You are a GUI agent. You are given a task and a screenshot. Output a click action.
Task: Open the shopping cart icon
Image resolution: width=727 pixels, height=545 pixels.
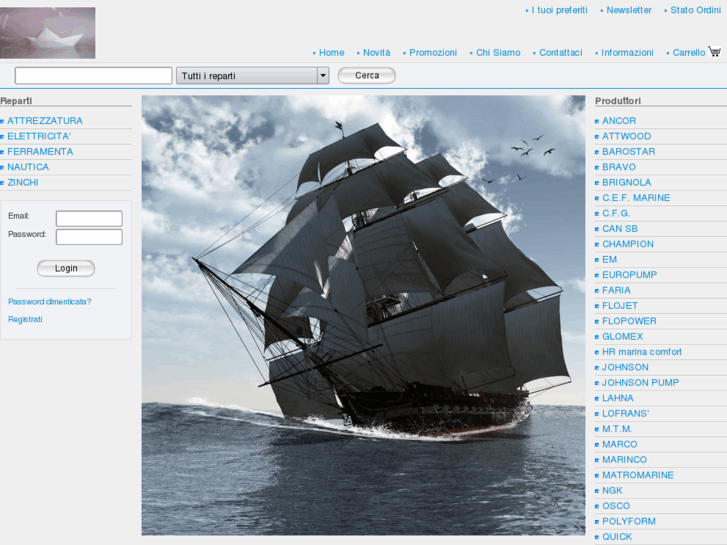pos(714,51)
